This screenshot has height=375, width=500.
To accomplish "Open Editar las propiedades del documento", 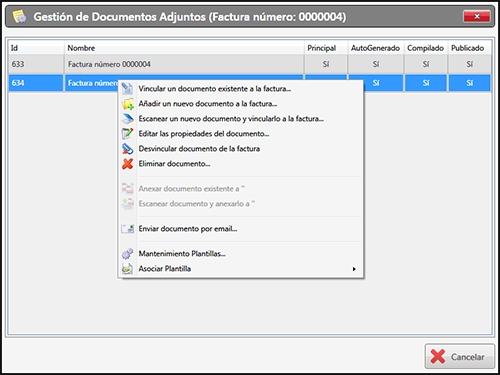I will pyautogui.click(x=240, y=134).
